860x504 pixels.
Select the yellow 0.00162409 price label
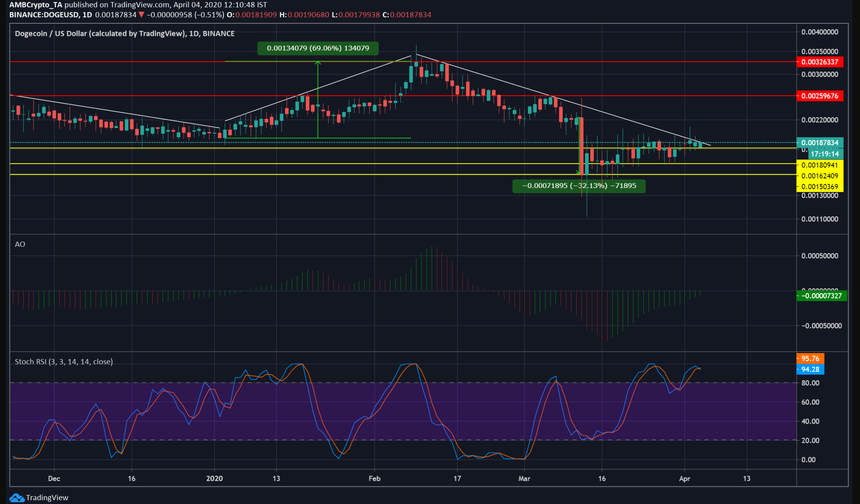820,176
